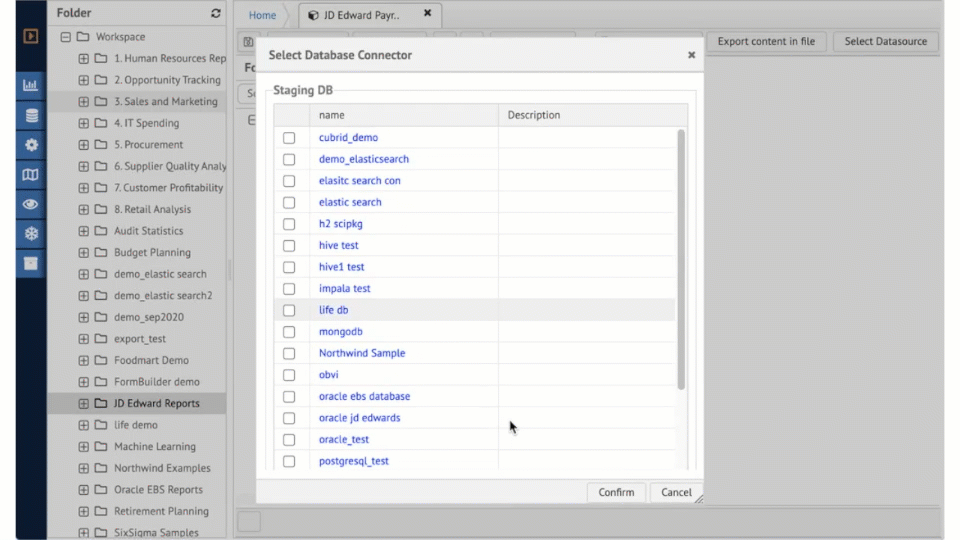
Task: Open the hive1 test link
Action: [341, 267]
